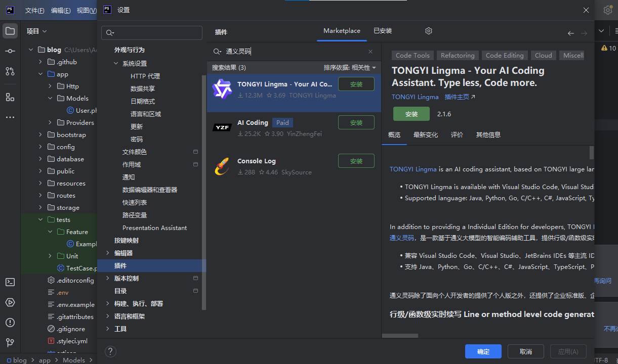618x364 pixels.
Task: Expand the 语言和框架 settings node
Action: click(107, 316)
